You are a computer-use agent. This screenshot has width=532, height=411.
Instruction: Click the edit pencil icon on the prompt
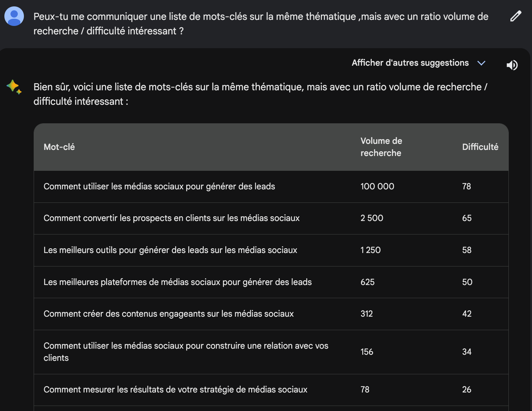point(516,17)
